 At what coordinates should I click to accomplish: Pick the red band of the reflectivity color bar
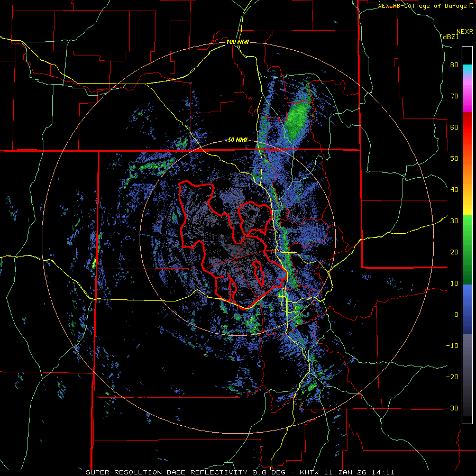pos(467,128)
